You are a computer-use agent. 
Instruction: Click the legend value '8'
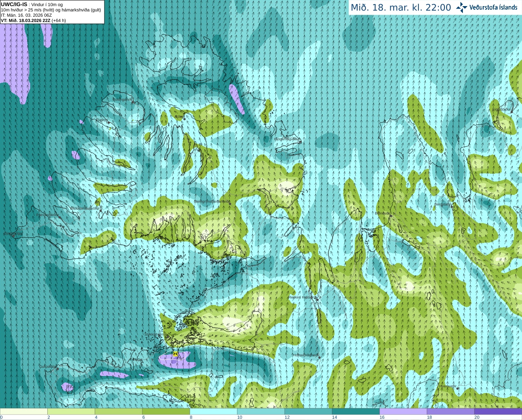pyautogui.click(x=191, y=417)
